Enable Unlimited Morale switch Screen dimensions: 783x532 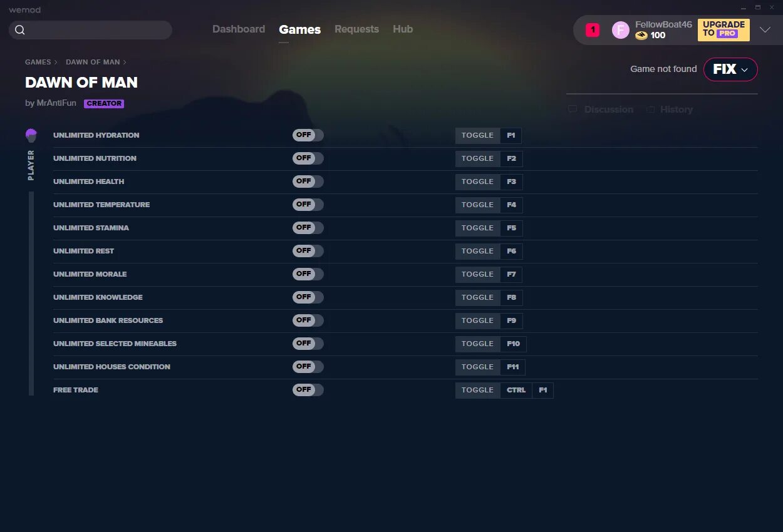tap(308, 274)
